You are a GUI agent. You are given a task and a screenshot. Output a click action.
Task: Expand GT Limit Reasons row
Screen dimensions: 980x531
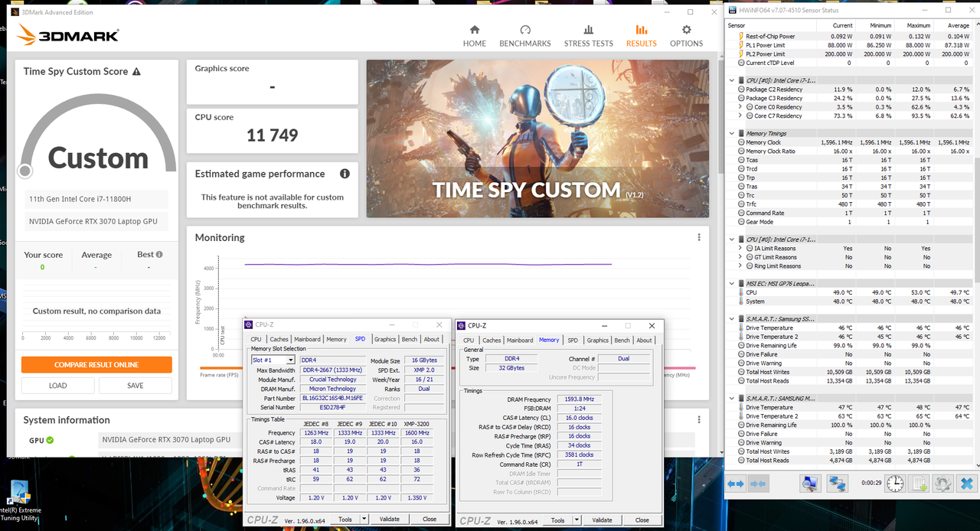point(740,257)
